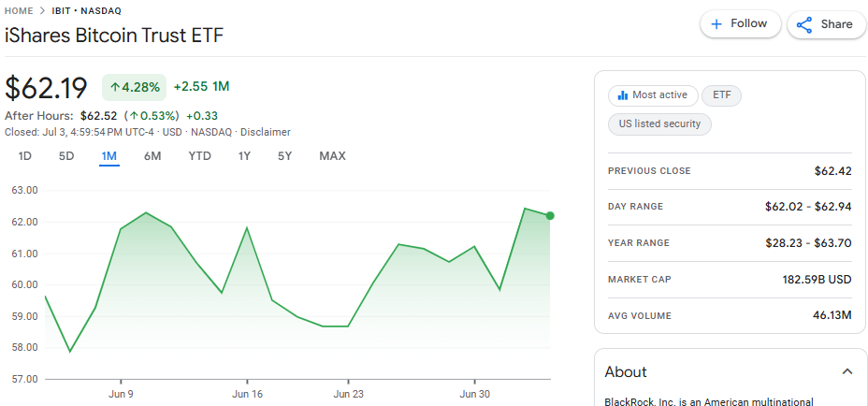
Task: Click the PREVIOUS CLOSE label
Action: coord(649,171)
